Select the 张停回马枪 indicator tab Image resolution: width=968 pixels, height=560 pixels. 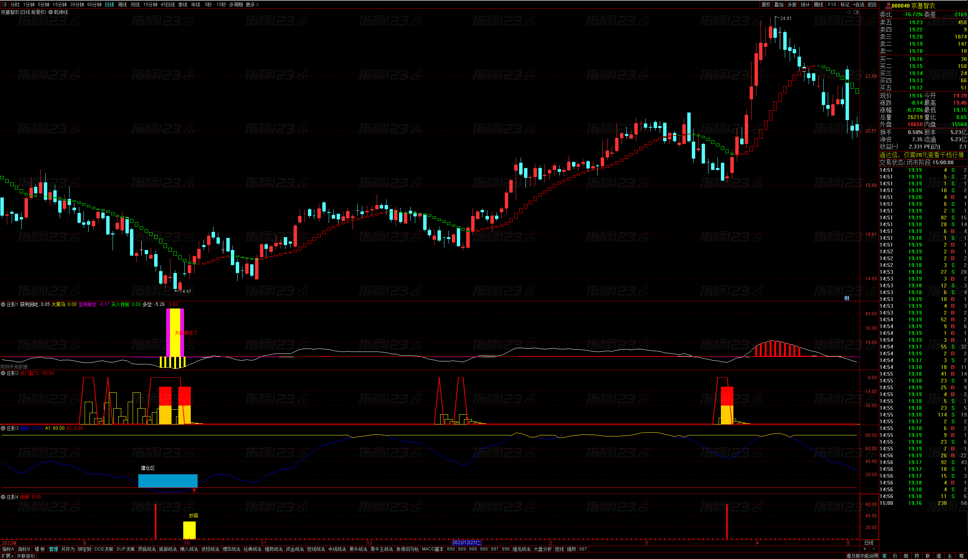pyautogui.click(x=408, y=550)
